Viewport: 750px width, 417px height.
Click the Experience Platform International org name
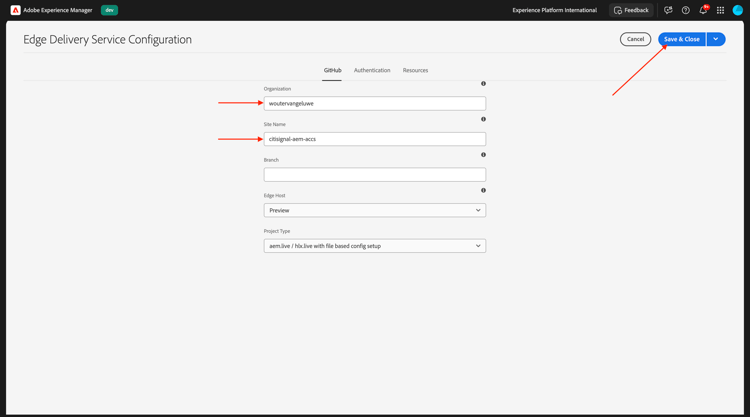554,10
